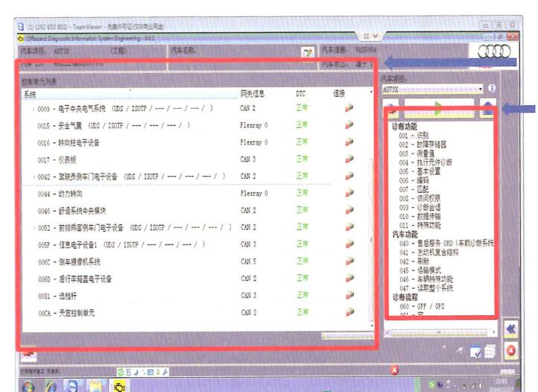Open the file explorer folder taskbar icon

96,387
